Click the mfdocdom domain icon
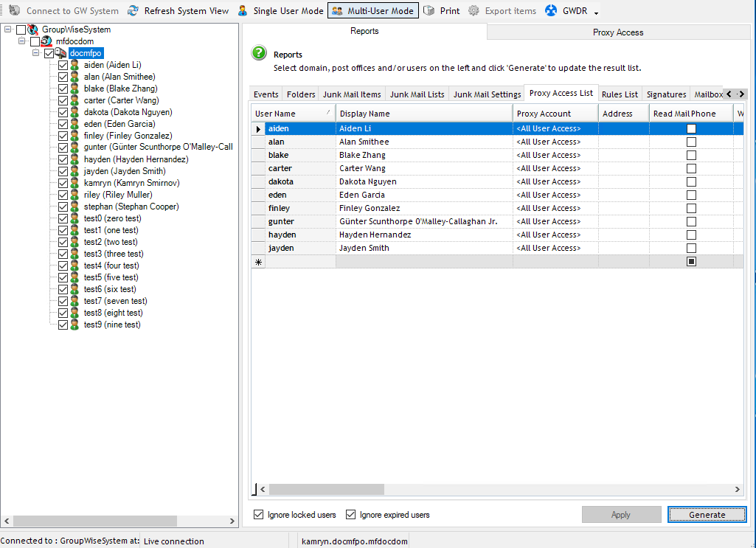Image resolution: width=756 pixels, height=548 pixels. (x=46, y=41)
